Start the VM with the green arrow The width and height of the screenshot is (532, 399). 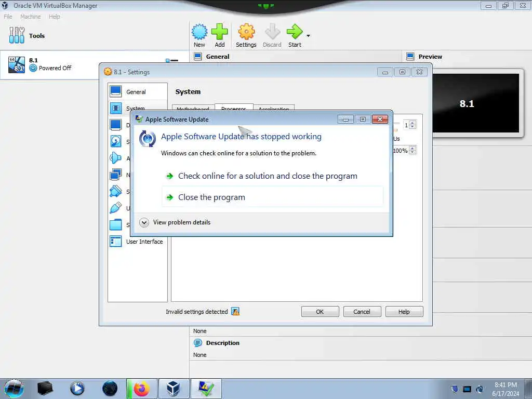(x=295, y=35)
